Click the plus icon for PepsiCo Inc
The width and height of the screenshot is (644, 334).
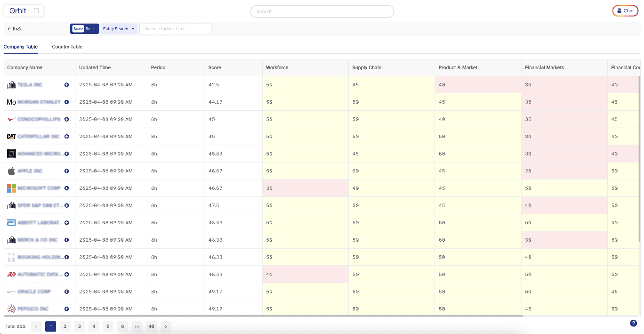click(67, 309)
